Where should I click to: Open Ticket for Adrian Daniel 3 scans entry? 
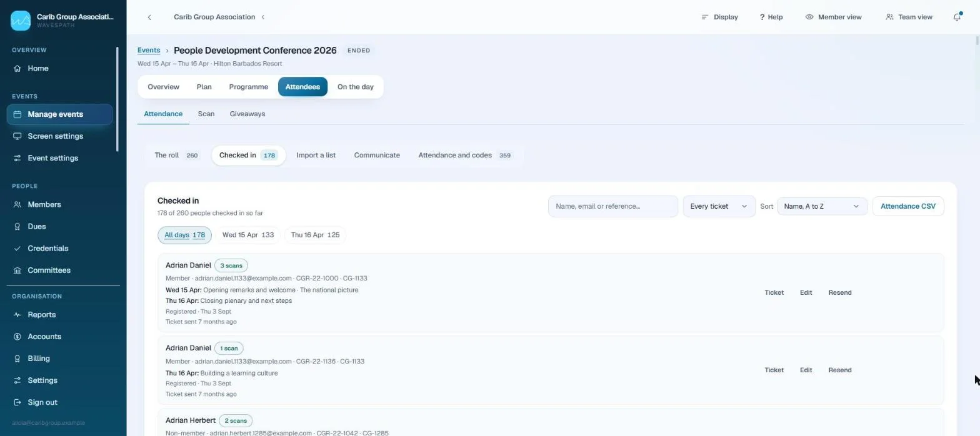tap(774, 292)
